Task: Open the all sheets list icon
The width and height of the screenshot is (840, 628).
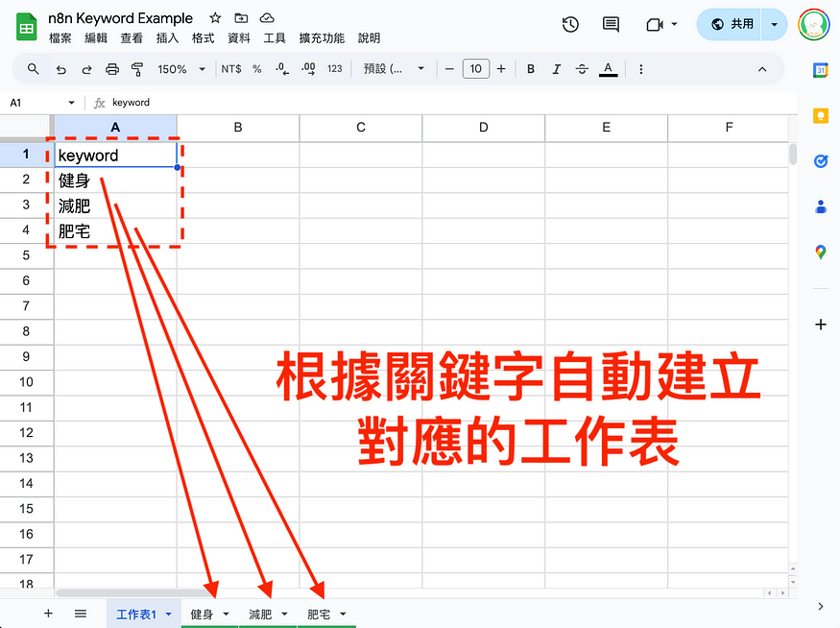Action: (x=81, y=614)
